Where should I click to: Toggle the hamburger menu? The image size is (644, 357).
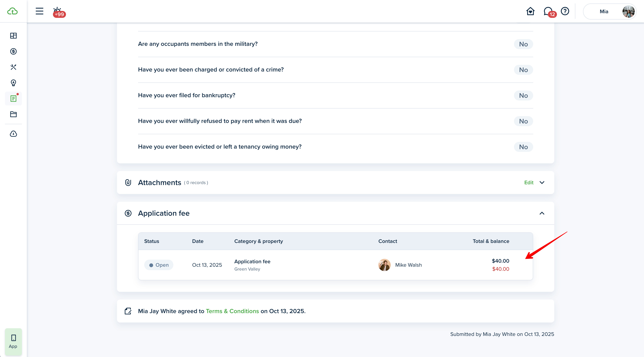tap(39, 11)
